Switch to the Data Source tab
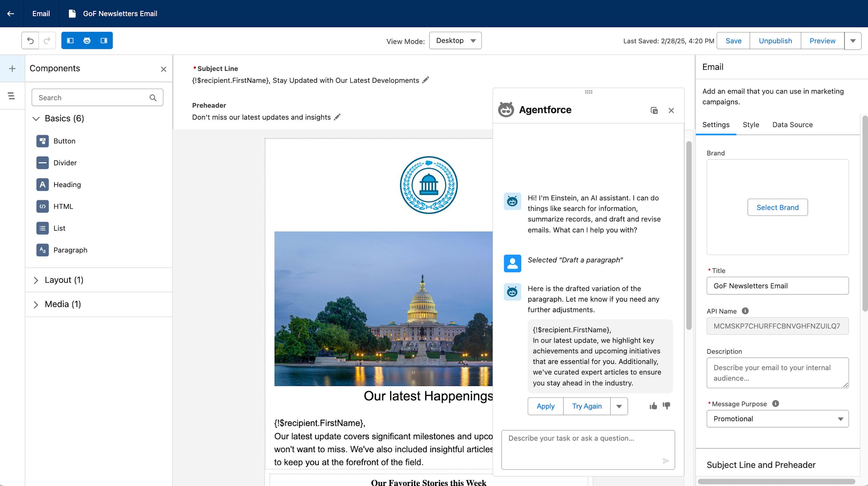868x486 pixels. pyautogui.click(x=792, y=125)
